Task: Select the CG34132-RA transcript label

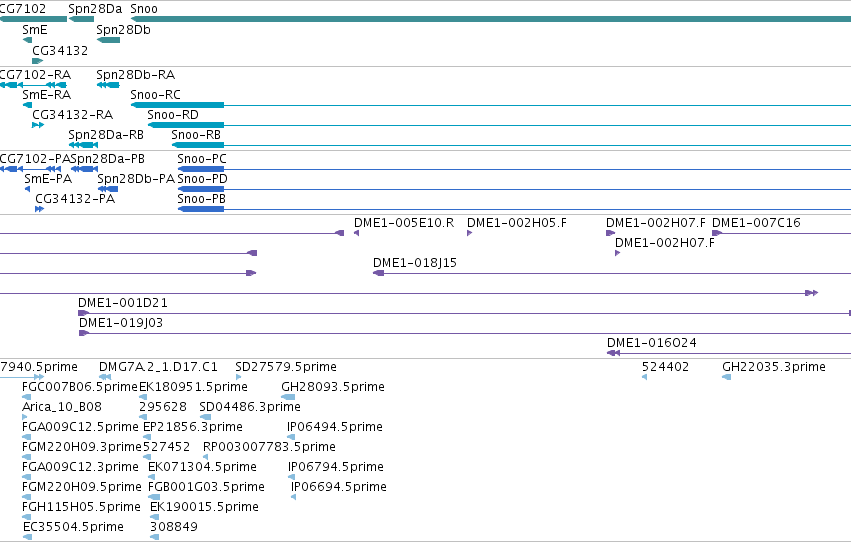Action: (73, 115)
